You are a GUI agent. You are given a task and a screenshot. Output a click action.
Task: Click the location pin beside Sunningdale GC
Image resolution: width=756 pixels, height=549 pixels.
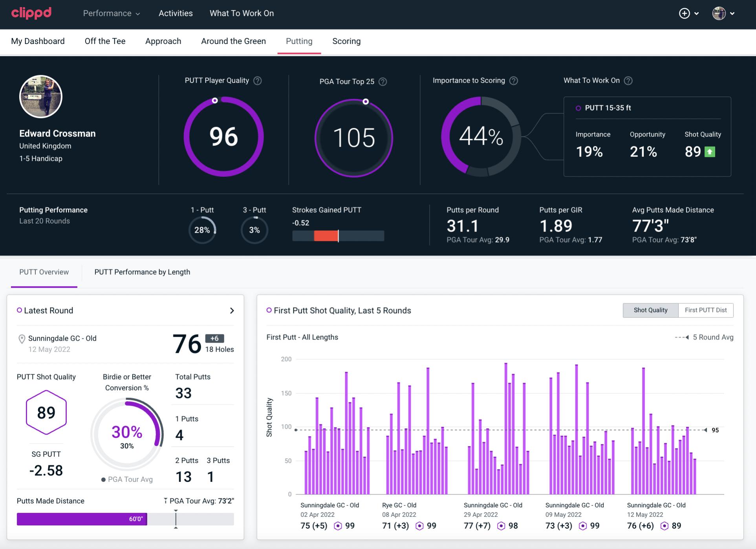pyautogui.click(x=22, y=339)
